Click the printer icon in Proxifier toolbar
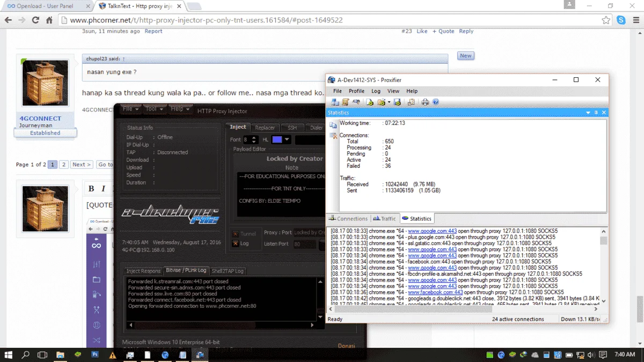 click(x=425, y=102)
